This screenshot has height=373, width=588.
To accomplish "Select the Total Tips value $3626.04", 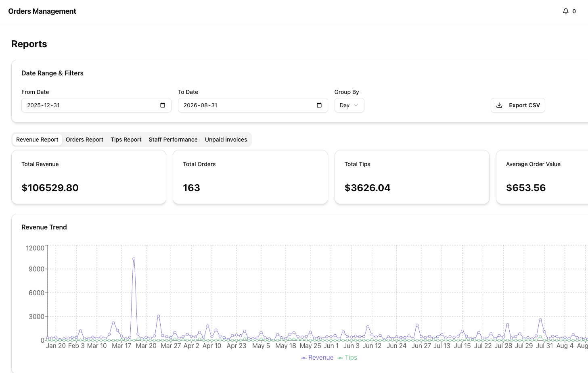I will pos(368,188).
